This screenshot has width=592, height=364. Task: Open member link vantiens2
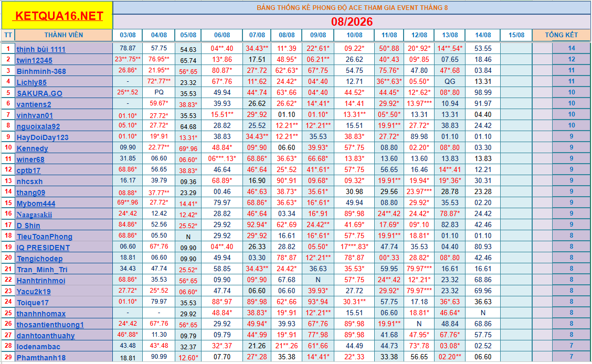pyautogui.click(x=34, y=104)
